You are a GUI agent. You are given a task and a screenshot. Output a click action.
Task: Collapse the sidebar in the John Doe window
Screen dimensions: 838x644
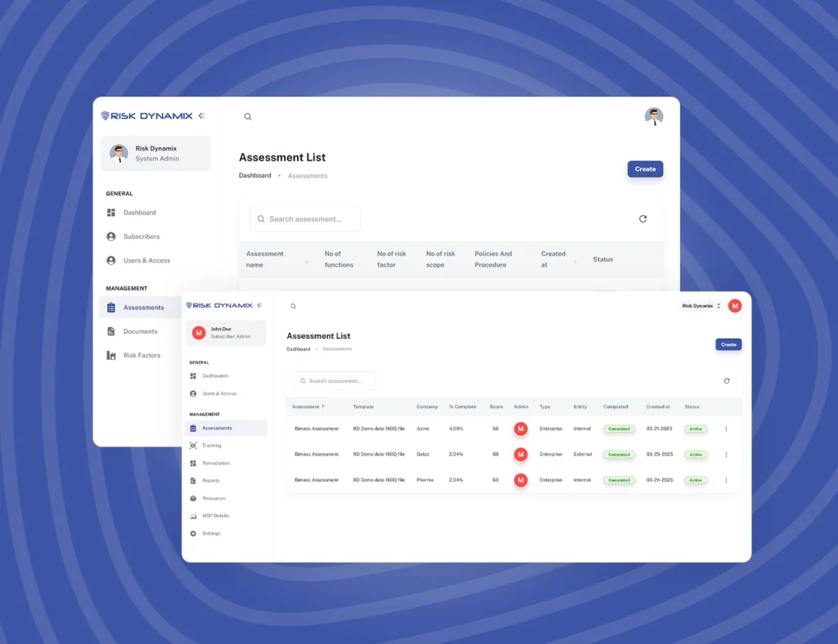tap(259, 305)
